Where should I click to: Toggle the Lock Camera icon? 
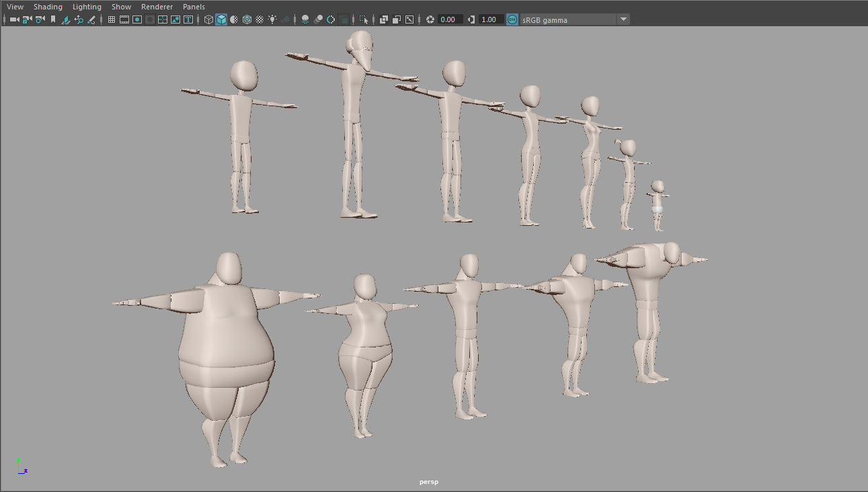click(x=27, y=19)
